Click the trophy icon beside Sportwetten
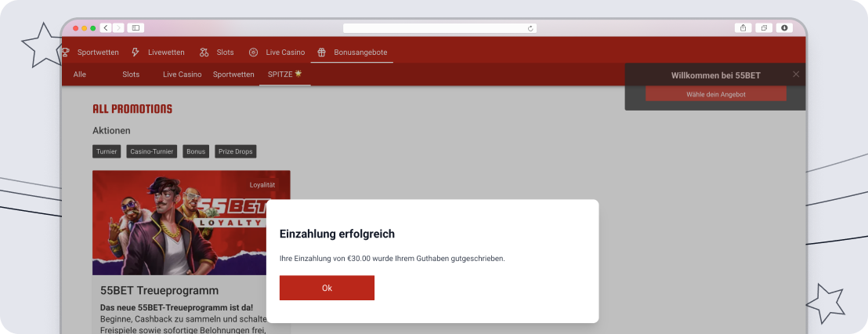 click(65, 53)
